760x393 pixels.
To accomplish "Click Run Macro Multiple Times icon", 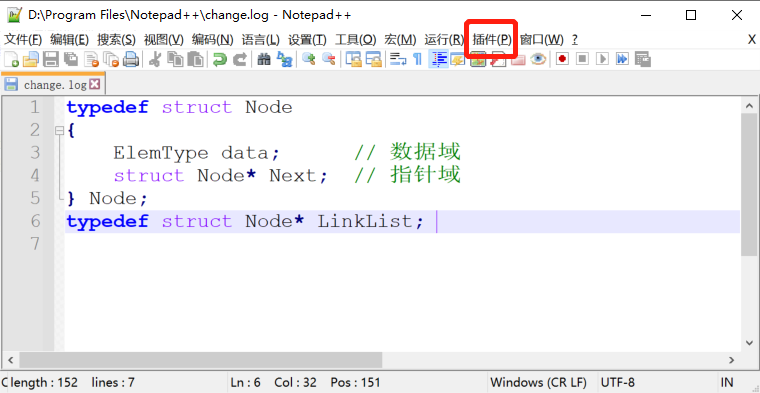I will pyautogui.click(x=622, y=59).
